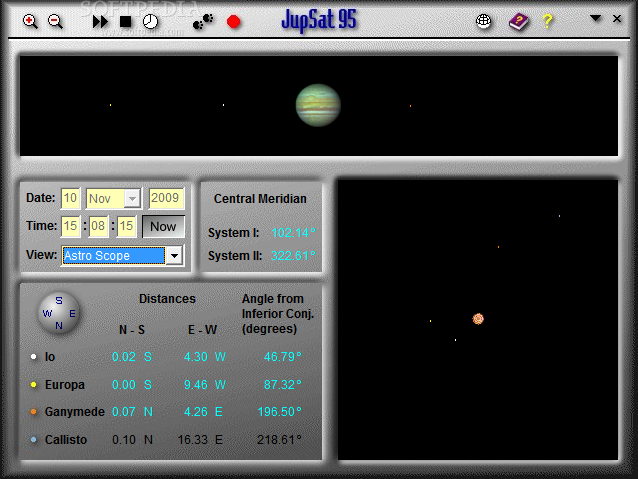Click the yellow question mark icon

(x=548, y=20)
